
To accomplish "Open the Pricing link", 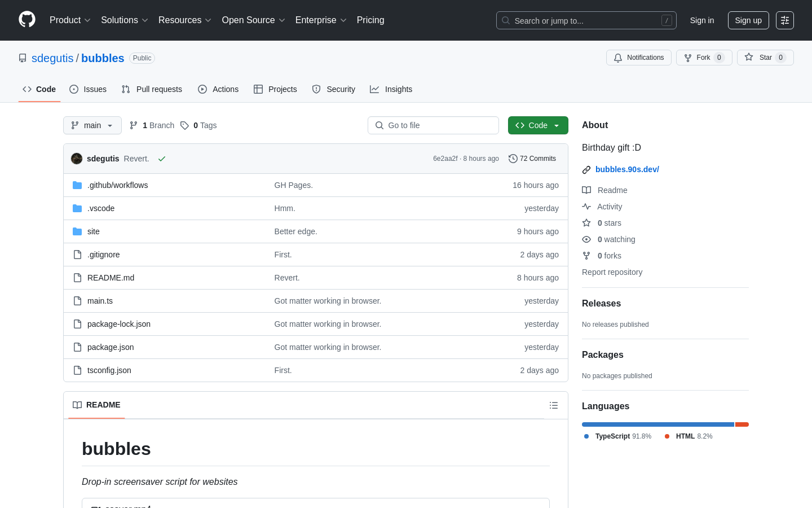I will [370, 20].
